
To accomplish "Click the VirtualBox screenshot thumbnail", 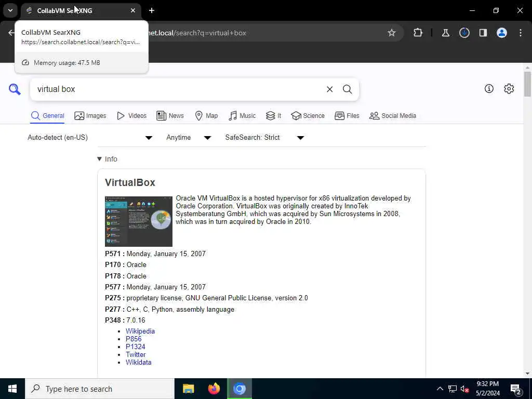I will tap(138, 221).
